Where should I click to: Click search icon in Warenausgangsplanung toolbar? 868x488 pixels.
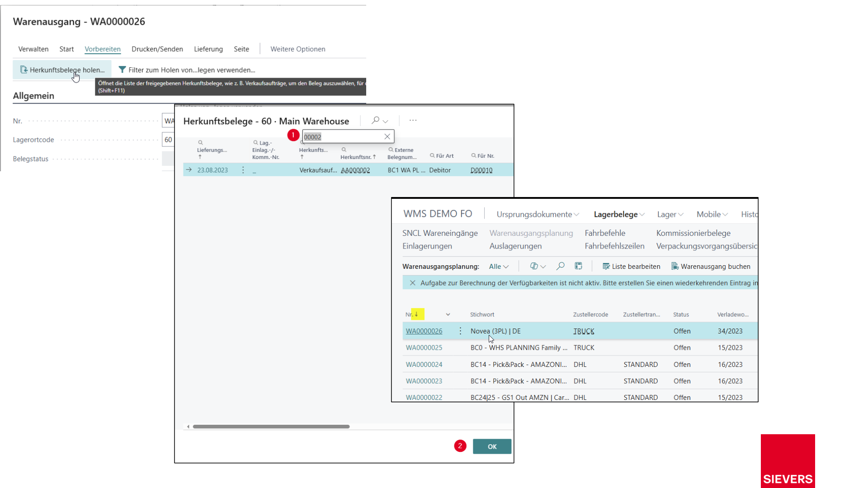[x=561, y=266]
